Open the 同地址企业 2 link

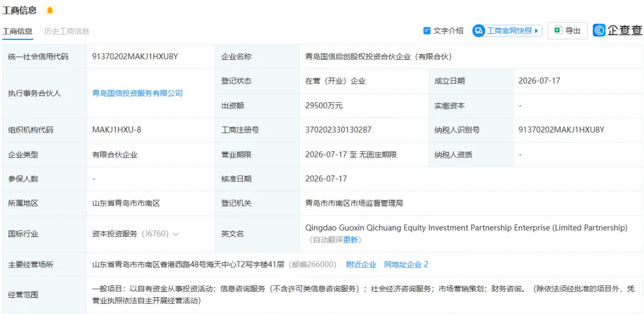[406, 264]
